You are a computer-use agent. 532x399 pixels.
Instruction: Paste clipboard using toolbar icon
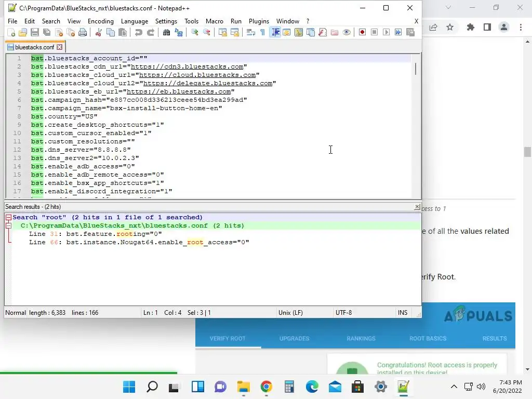pyautogui.click(x=123, y=32)
